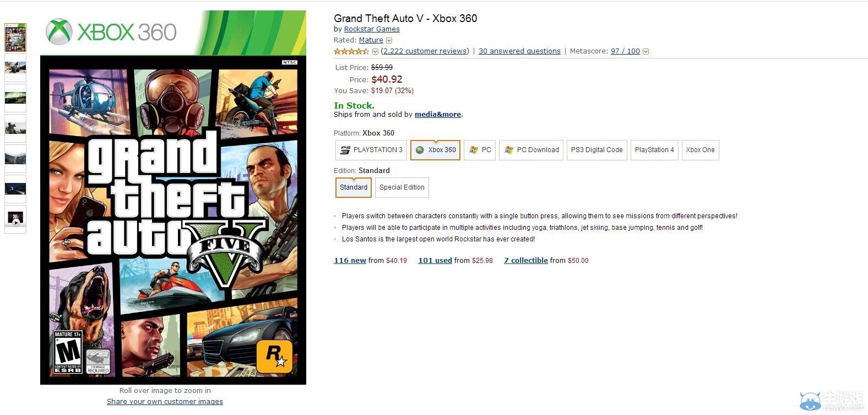Select the PLAYSTATION 3 platform option
Screen dimensions: 868x415
[371, 150]
